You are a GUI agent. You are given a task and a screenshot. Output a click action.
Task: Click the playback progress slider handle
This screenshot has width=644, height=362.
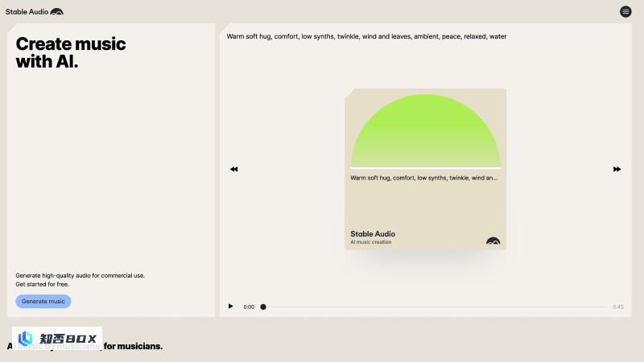coord(263,306)
